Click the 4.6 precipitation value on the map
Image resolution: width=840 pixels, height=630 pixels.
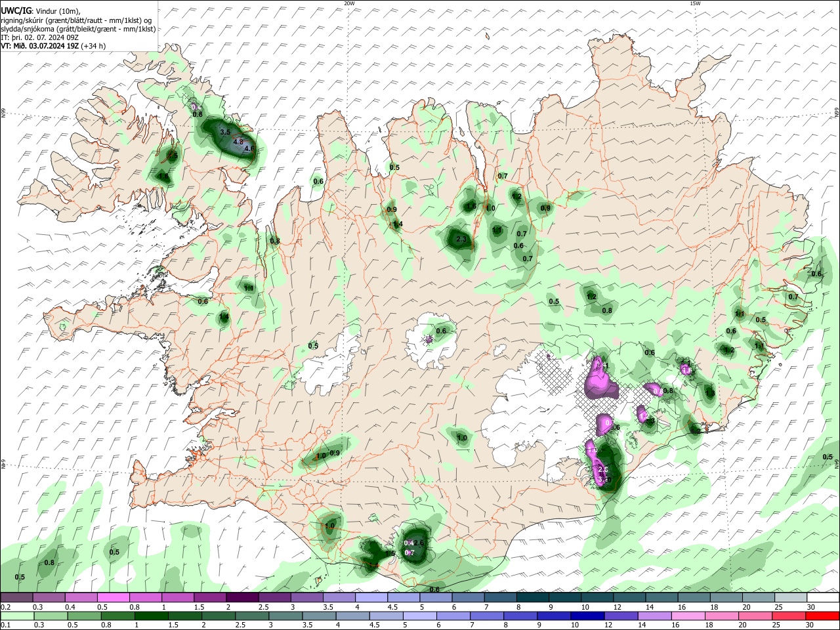click(x=249, y=149)
